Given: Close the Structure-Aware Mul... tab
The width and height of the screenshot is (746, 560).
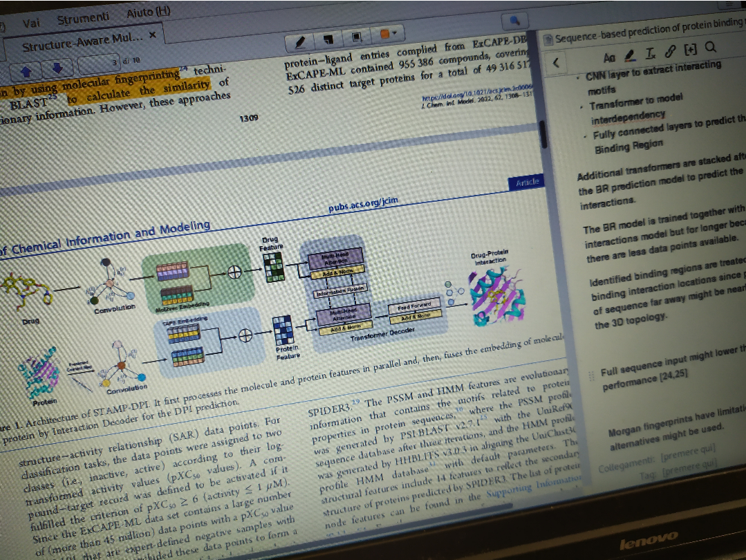Looking at the screenshot, I should 152,35.
